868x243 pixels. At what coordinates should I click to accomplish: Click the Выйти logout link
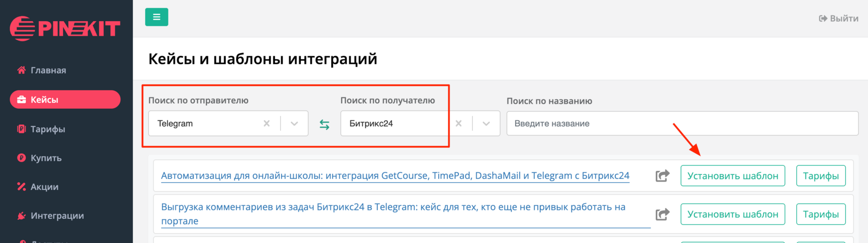click(839, 19)
